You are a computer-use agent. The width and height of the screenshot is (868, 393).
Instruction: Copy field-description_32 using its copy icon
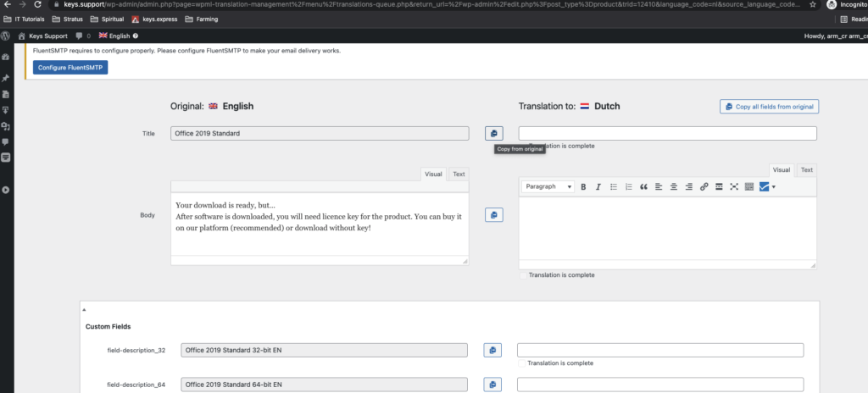click(493, 350)
